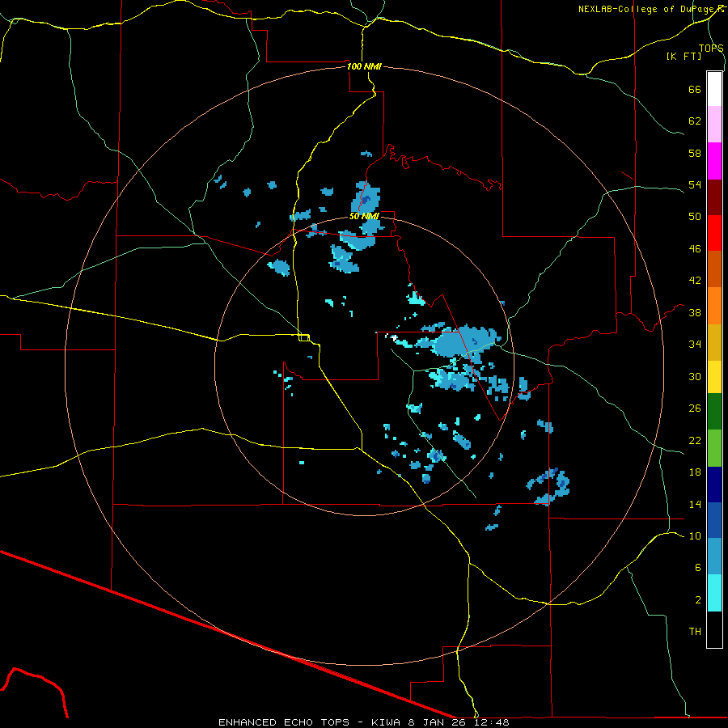
Task: Click the legend value "18"
Action: [695, 472]
